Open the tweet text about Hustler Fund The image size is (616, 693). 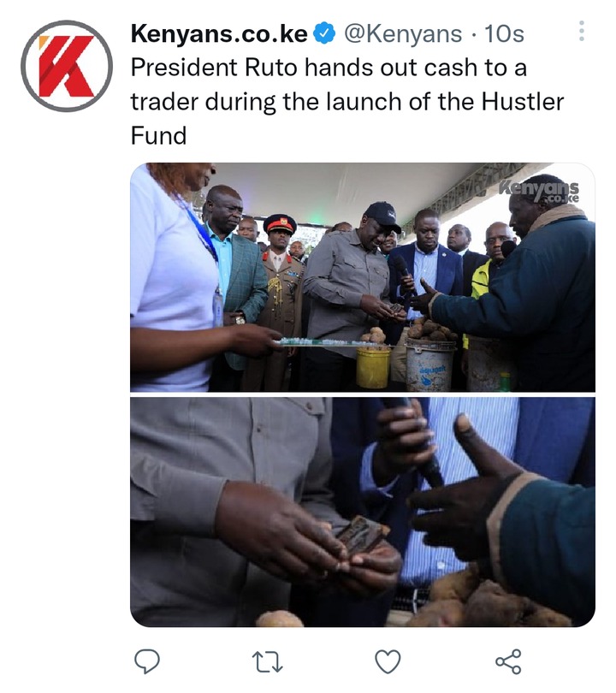click(346, 102)
